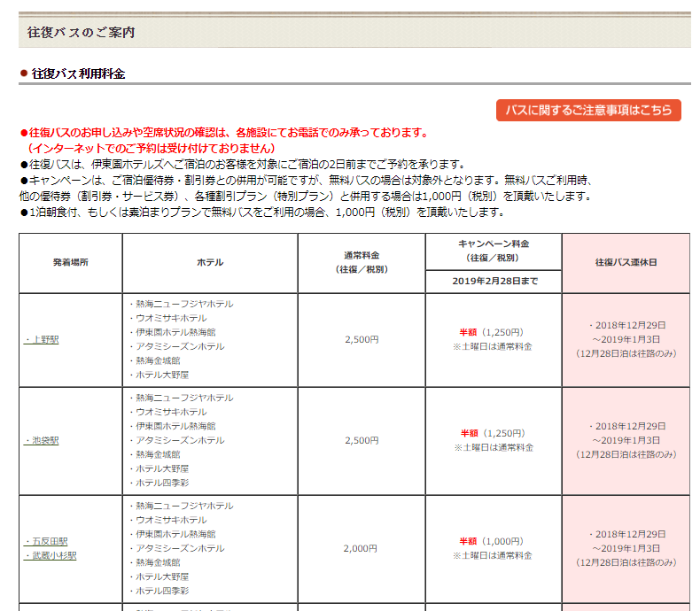700x611 pixels.
Task: Click the 発着場所 column header
Action: click(x=71, y=262)
